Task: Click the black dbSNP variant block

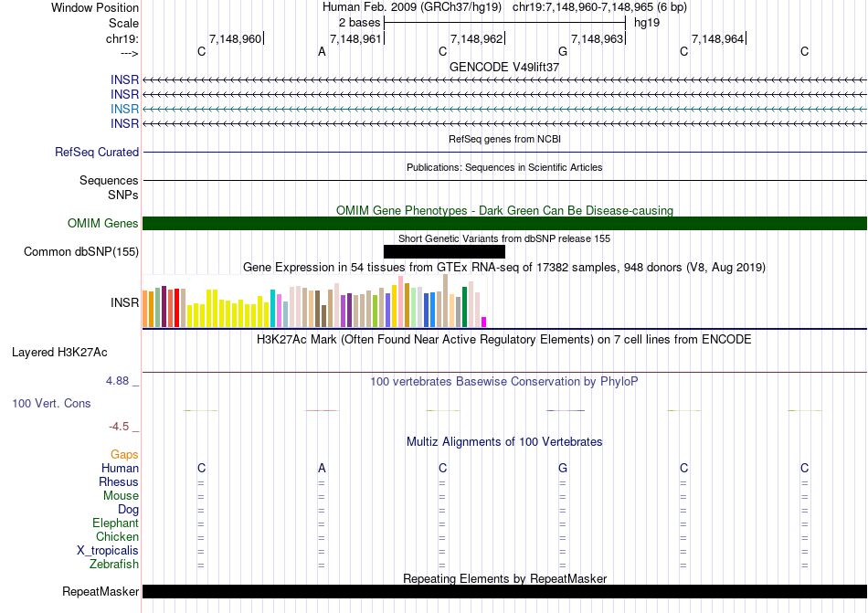Action: point(444,252)
